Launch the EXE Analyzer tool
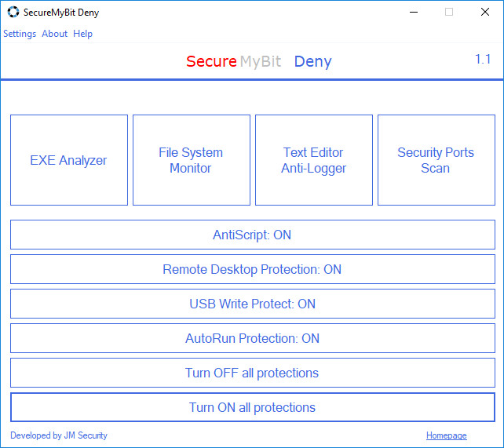The image size is (504, 448). pos(69,160)
